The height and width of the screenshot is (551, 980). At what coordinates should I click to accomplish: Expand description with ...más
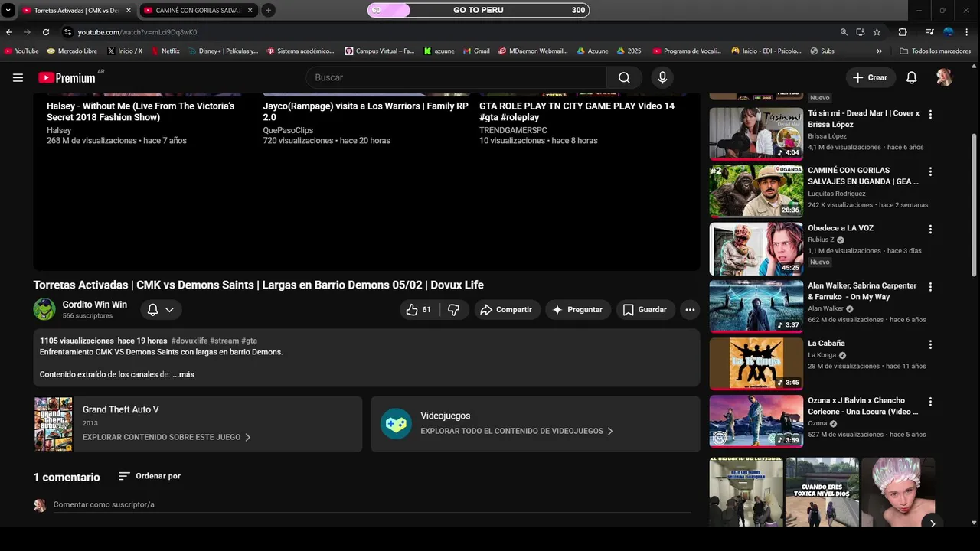tap(183, 374)
